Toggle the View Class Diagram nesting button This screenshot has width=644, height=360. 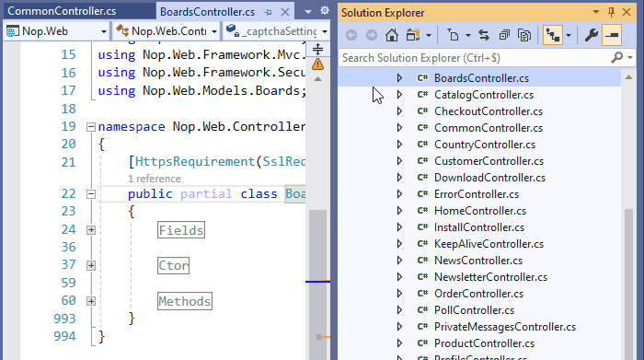pos(553,35)
